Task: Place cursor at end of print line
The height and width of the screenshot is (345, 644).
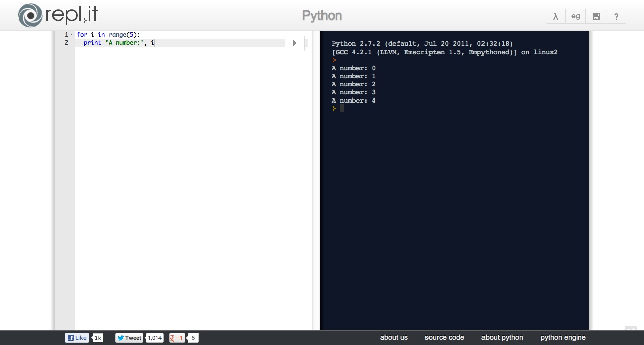Action: point(155,43)
